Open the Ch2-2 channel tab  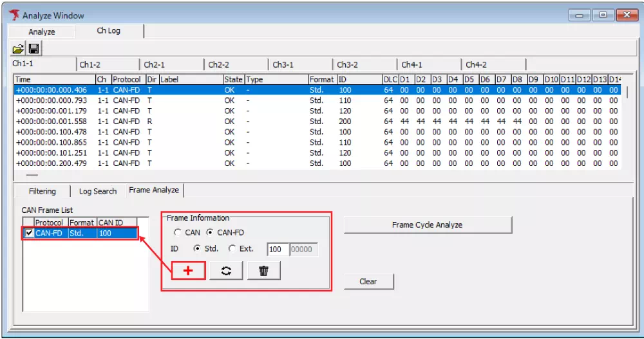tap(237, 64)
